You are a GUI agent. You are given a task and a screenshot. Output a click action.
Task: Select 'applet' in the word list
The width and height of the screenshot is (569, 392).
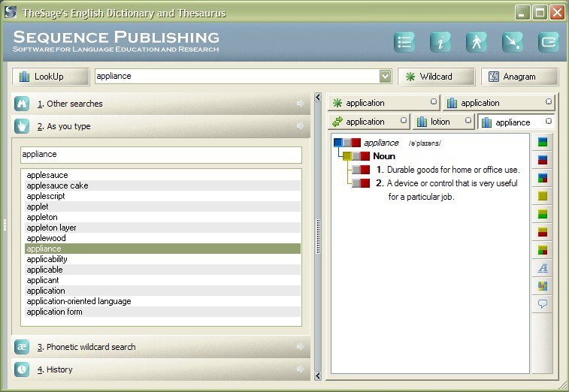pos(162,207)
